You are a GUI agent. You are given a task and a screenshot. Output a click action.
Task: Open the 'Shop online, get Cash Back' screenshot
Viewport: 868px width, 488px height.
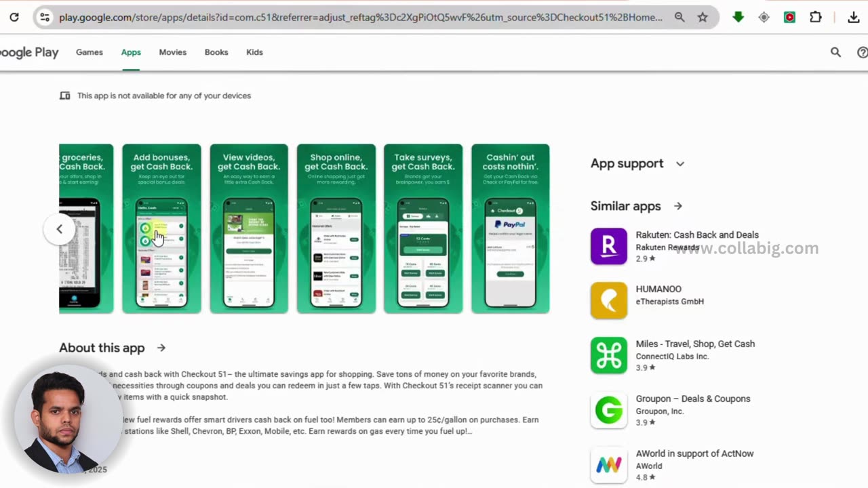[x=336, y=228]
